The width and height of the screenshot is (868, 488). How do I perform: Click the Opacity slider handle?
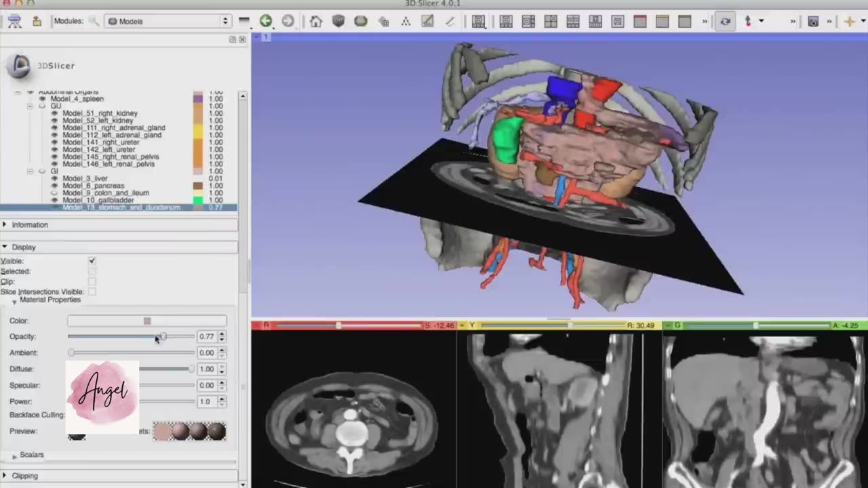162,336
